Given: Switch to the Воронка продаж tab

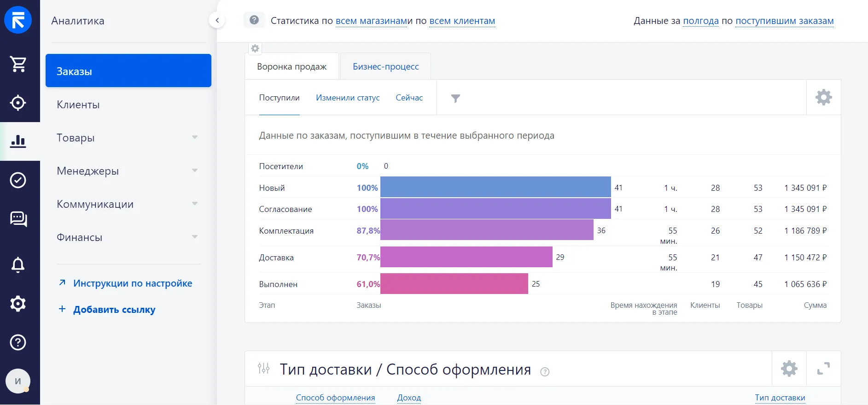Looking at the screenshot, I should click(x=292, y=66).
